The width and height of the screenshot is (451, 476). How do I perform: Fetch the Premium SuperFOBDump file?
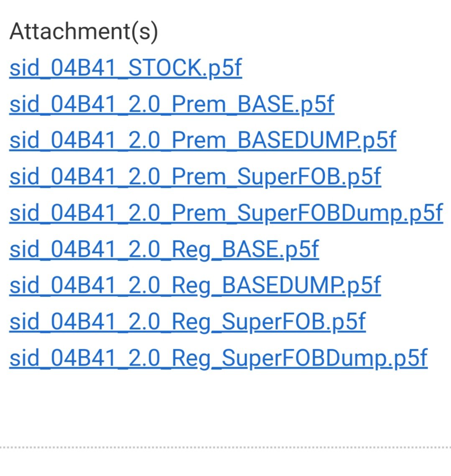coord(226,213)
